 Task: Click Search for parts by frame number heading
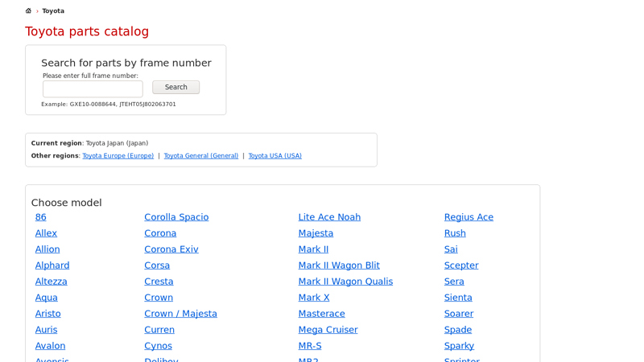[x=126, y=63]
